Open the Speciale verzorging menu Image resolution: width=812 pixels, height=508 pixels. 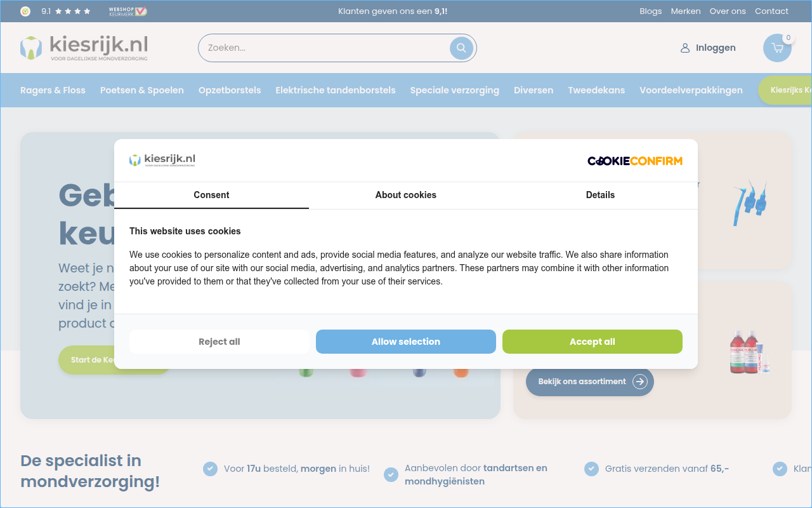[455, 90]
